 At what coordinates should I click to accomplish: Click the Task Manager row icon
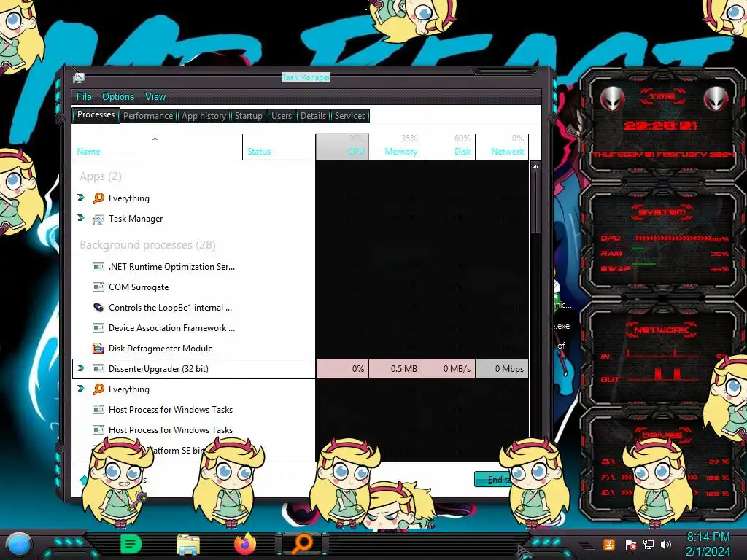98,219
